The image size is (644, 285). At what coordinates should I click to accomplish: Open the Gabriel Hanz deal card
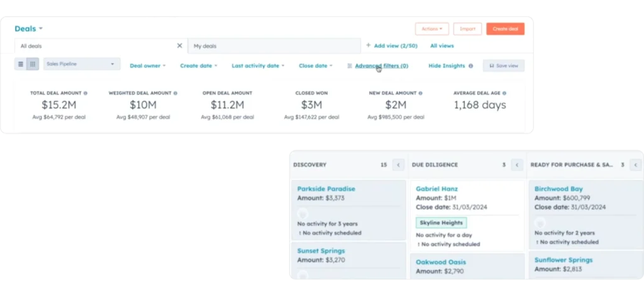pyautogui.click(x=437, y=189)
